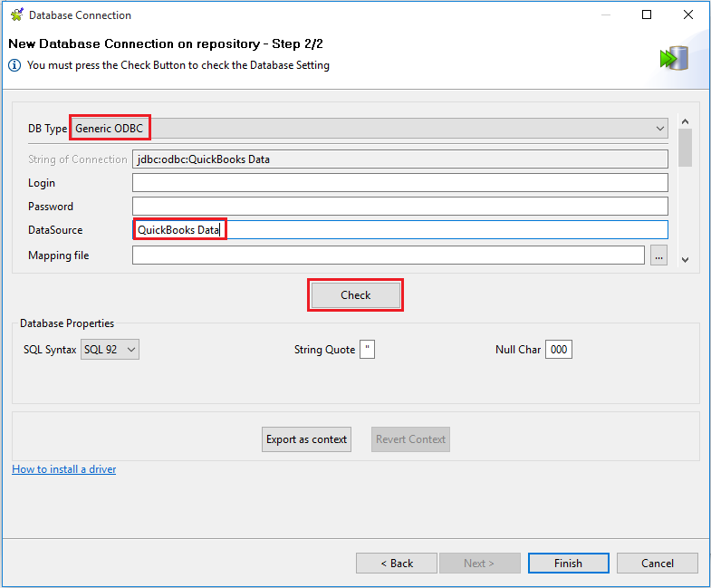
Task: Click the String Quote field
Action: pos(368,350)
